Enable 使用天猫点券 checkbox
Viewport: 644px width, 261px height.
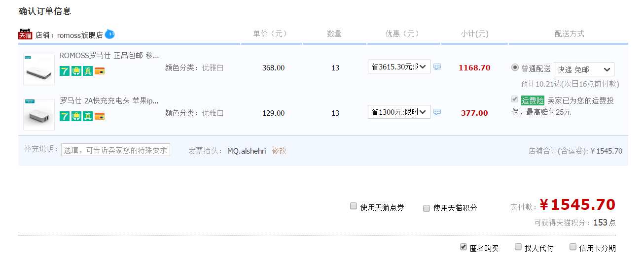[354, 206]
